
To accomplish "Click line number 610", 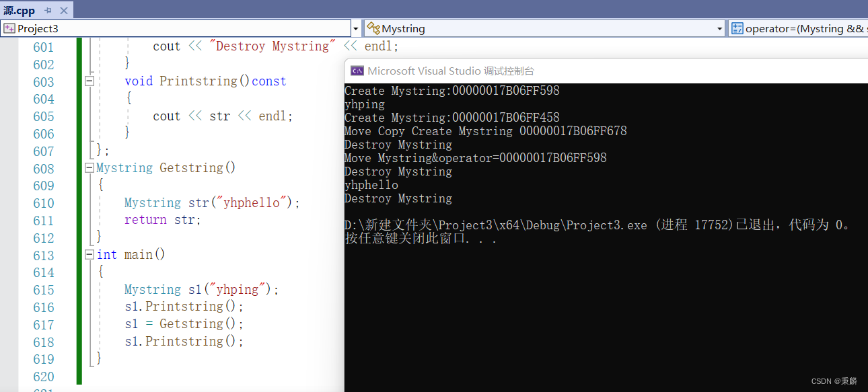I will point(43,203).
